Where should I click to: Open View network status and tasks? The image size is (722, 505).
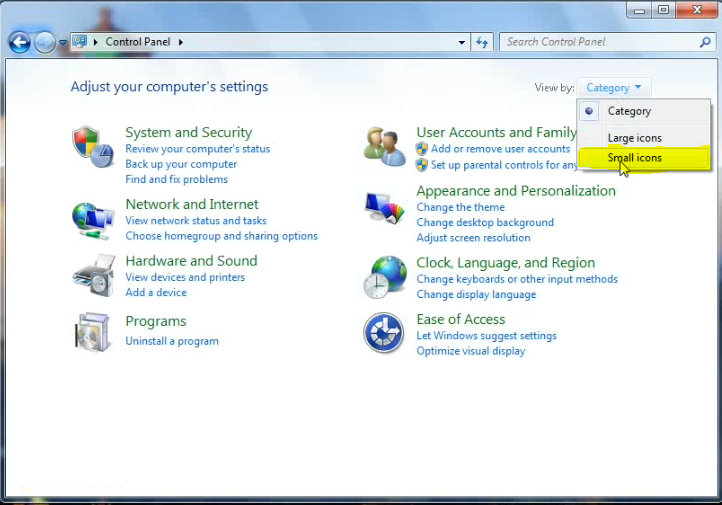(196, 221)
